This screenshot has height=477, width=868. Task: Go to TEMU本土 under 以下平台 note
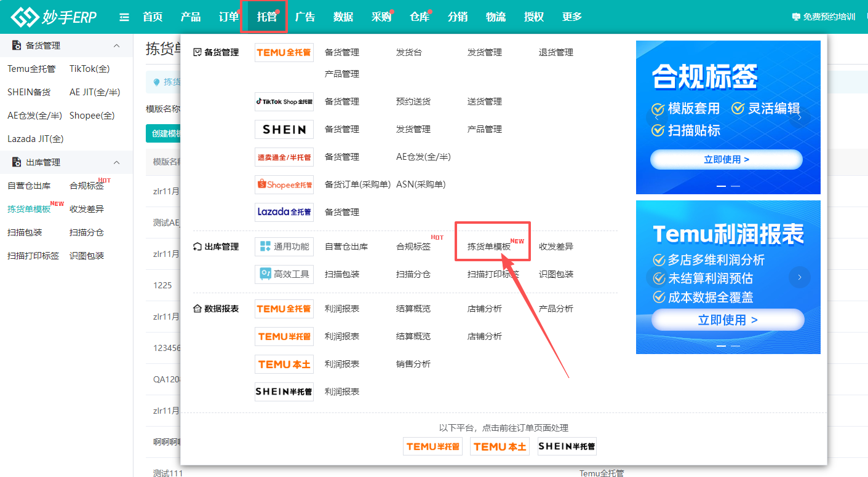500,446
